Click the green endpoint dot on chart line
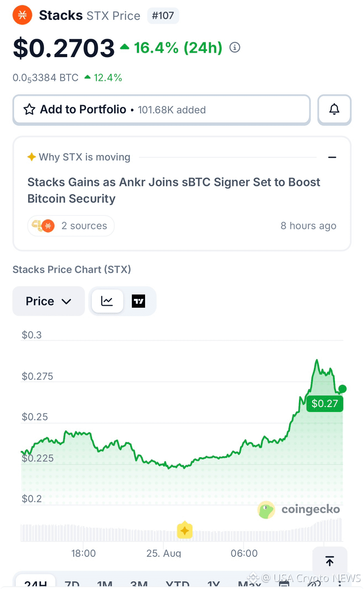Screen dimensions: 364x589 click(342, 389)
